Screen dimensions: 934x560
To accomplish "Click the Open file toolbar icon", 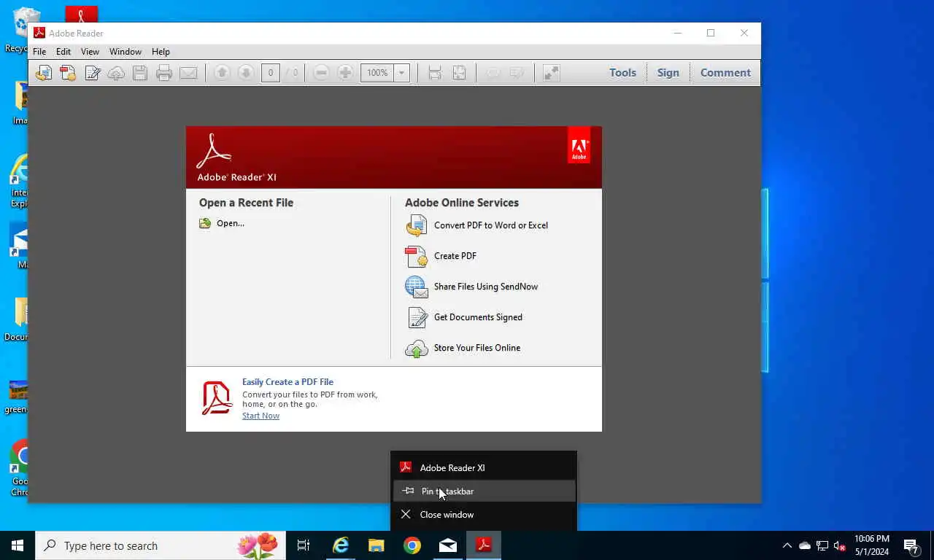I will (44, 73).
